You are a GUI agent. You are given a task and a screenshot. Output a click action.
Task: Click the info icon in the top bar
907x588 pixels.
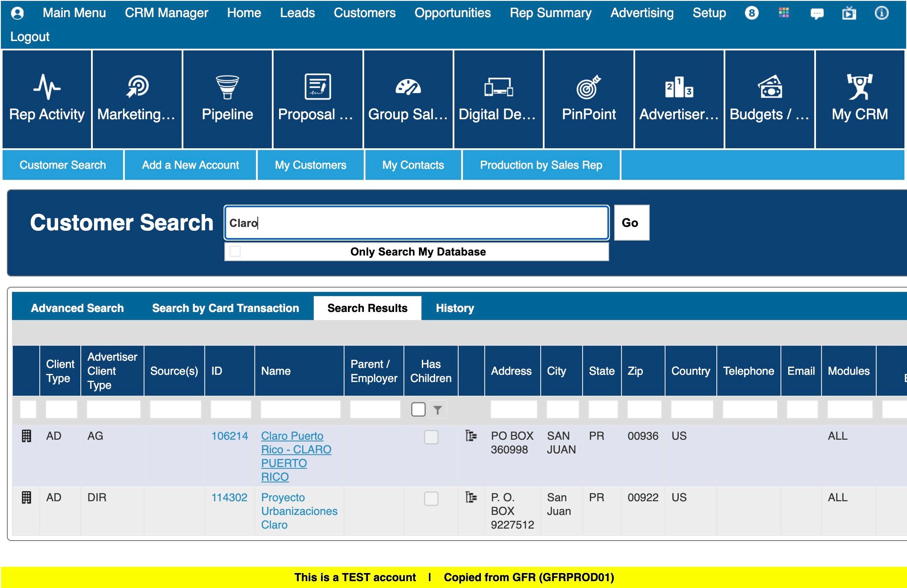point(881,13)
